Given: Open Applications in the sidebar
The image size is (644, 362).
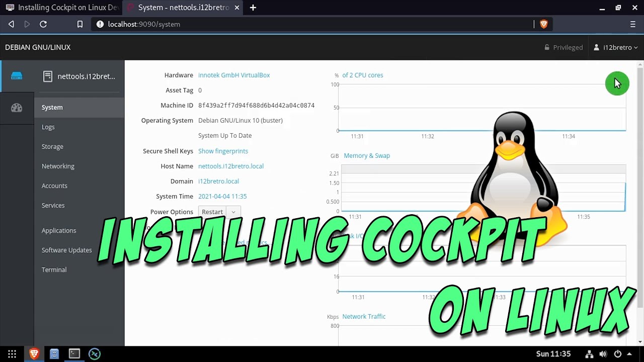Looking at the screenshot, I should pyautogui.click(x=79, y=230).
